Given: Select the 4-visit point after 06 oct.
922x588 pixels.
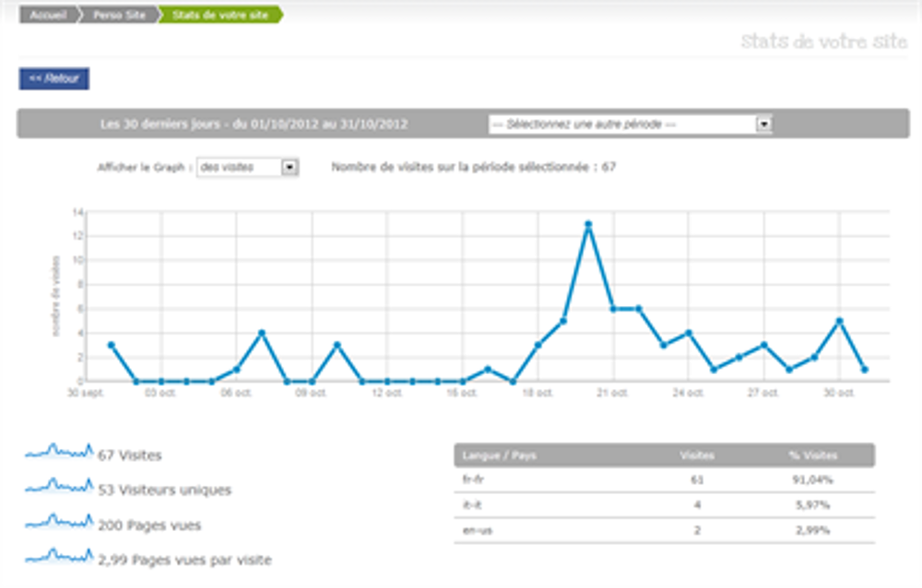Looking at the screenshot, I should (x=262, y=333).
